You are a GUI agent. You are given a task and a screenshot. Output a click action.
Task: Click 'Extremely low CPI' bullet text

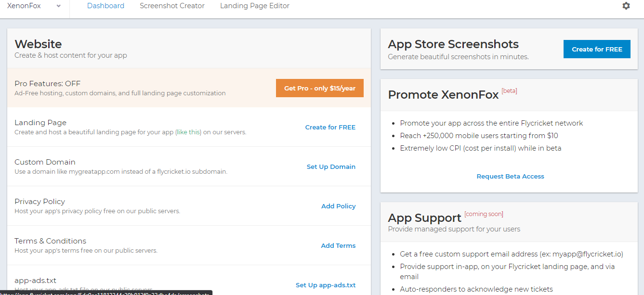481,148
